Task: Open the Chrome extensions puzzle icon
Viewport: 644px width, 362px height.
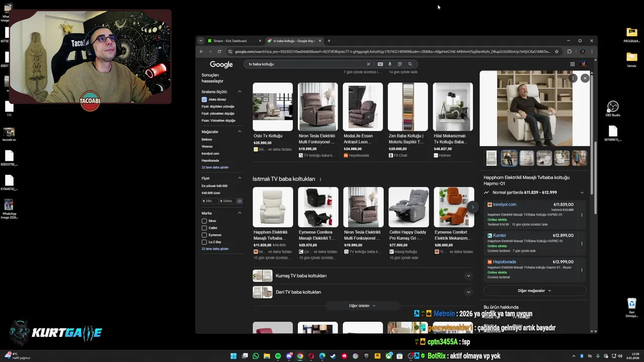Action: click(x=570, y=51)
